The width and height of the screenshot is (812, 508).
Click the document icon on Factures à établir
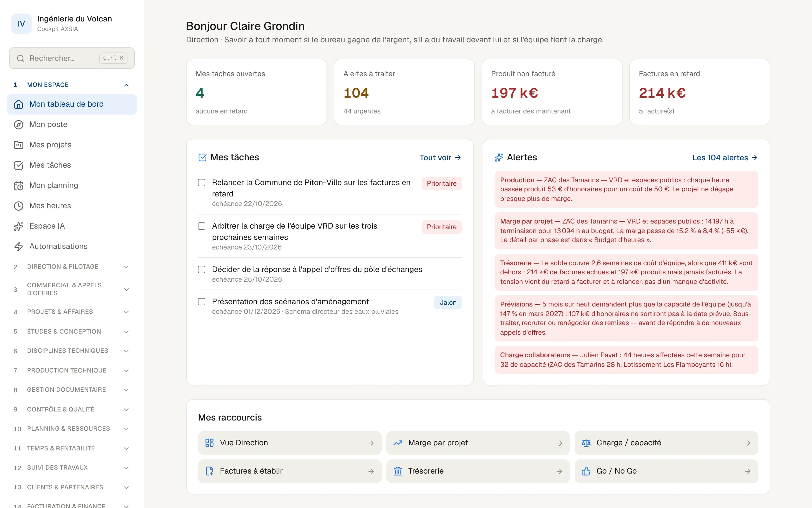[209, 471]
